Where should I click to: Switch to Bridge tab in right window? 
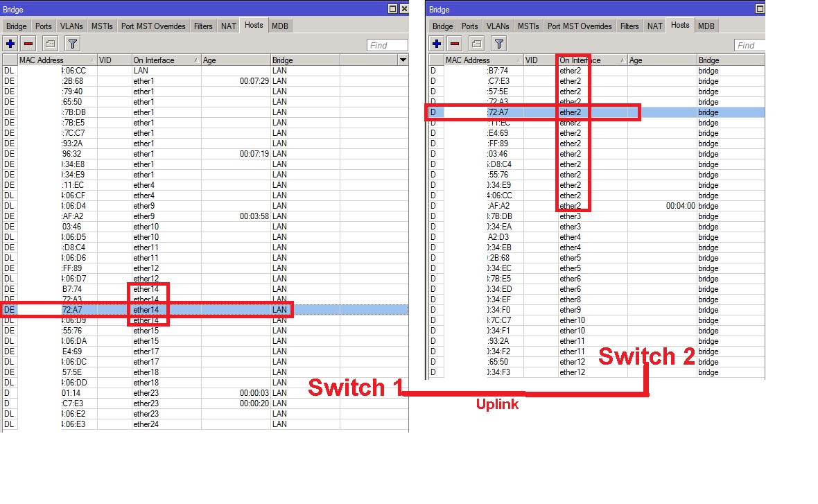[x=442, y=26]
